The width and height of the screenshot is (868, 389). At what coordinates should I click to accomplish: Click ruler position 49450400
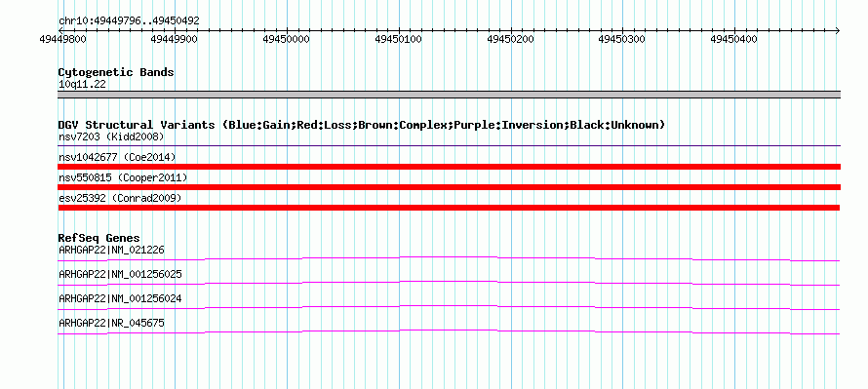click(734, 39)
